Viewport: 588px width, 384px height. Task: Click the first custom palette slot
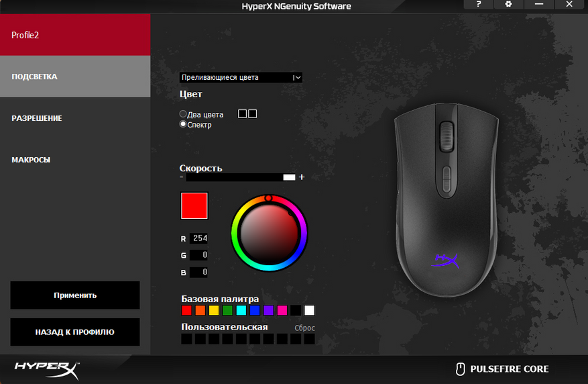tap(186, 339)
